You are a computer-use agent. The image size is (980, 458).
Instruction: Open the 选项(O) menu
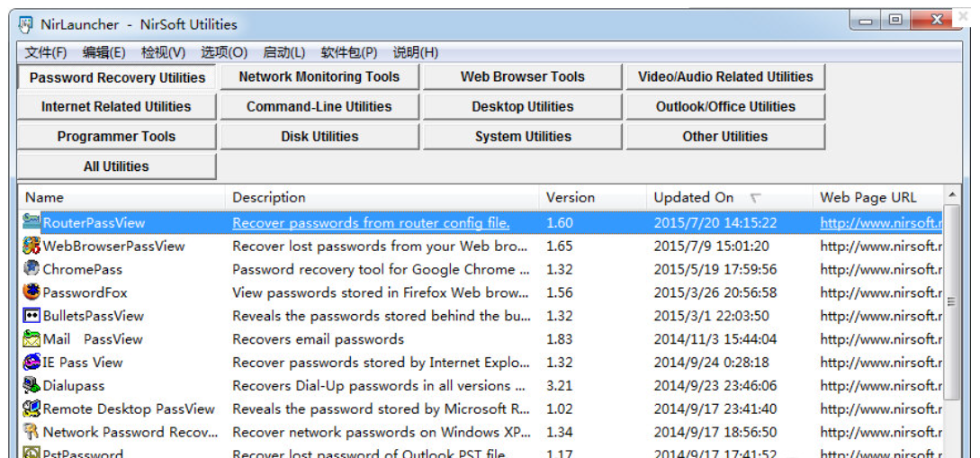(x=224, y=52)
